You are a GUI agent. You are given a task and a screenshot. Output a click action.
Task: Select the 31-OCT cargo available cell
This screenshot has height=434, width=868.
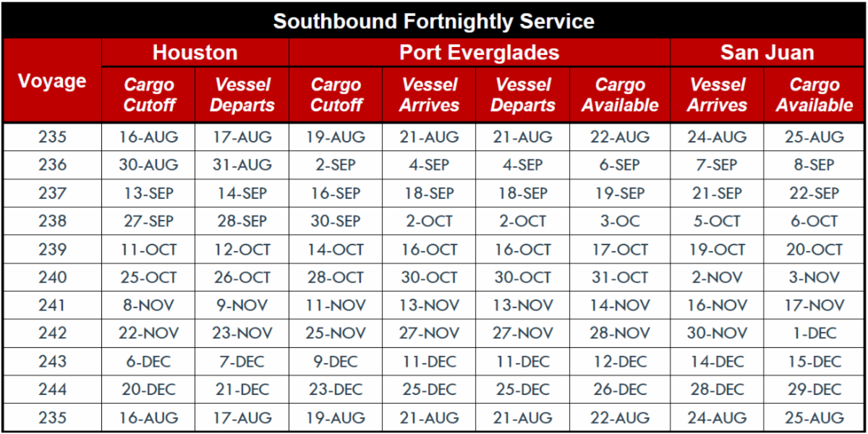coord(620,277)
